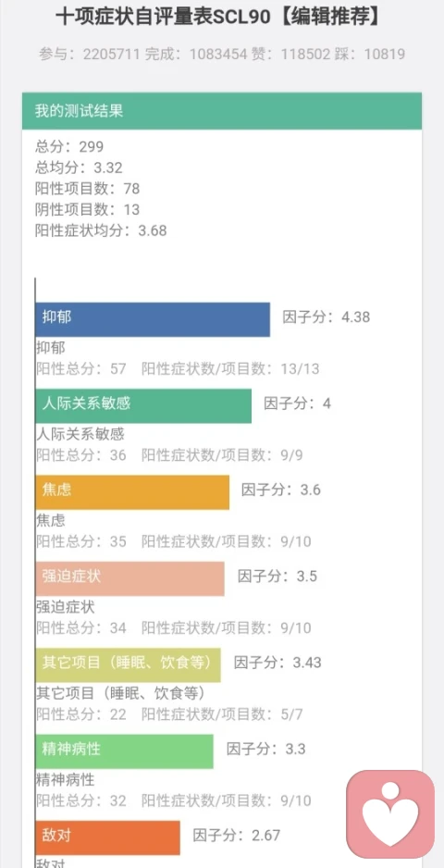
Task: Click 阳性症状数/项目数：13/13 text
Action: tap(230, 368)
